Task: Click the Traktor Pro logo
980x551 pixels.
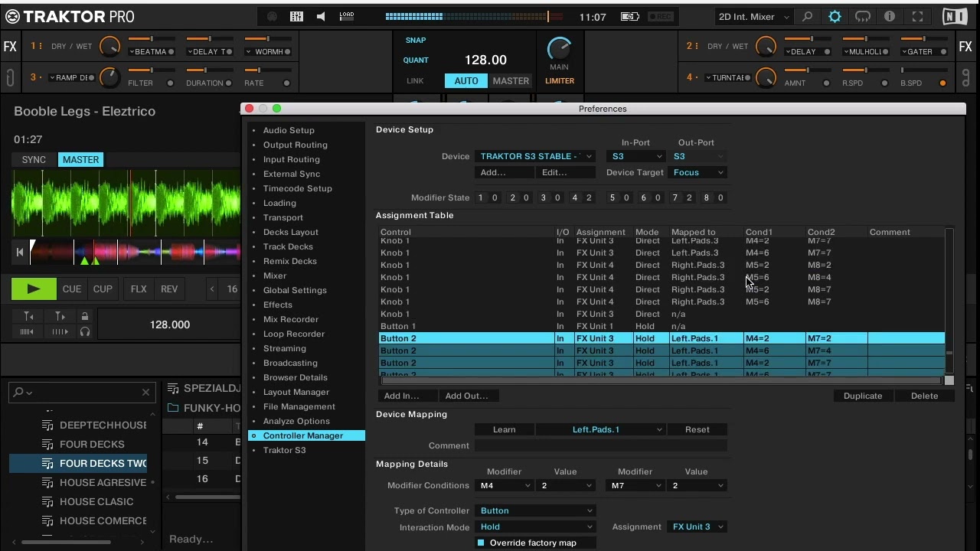Action: [x=70, y=17]
